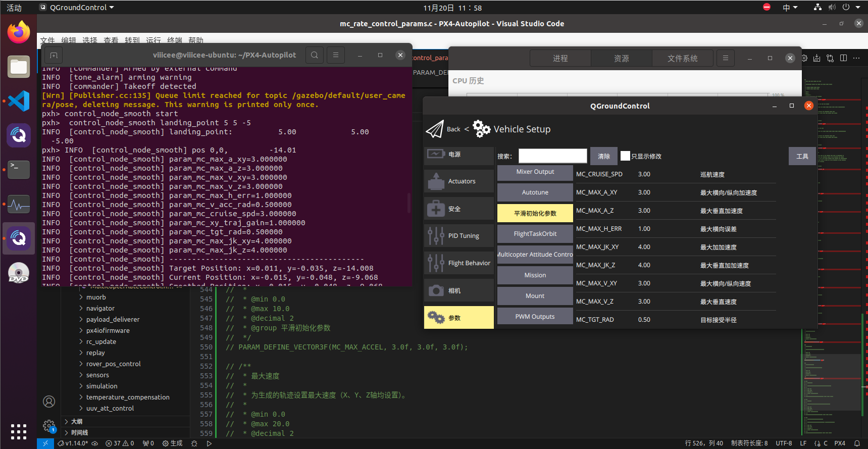
Task: Switch to the 进程 (Processes) tab
Action: tap(560, 58)
